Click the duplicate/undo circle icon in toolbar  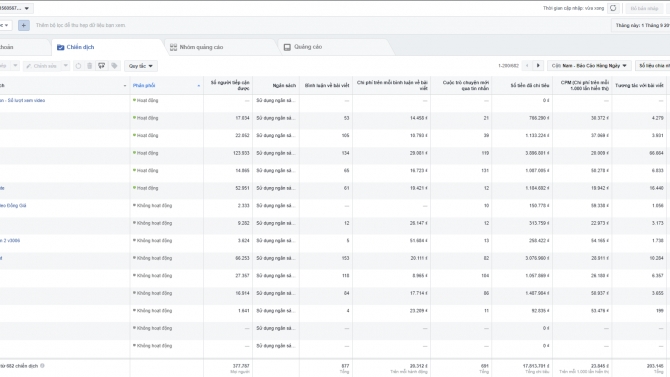[78, 66]
